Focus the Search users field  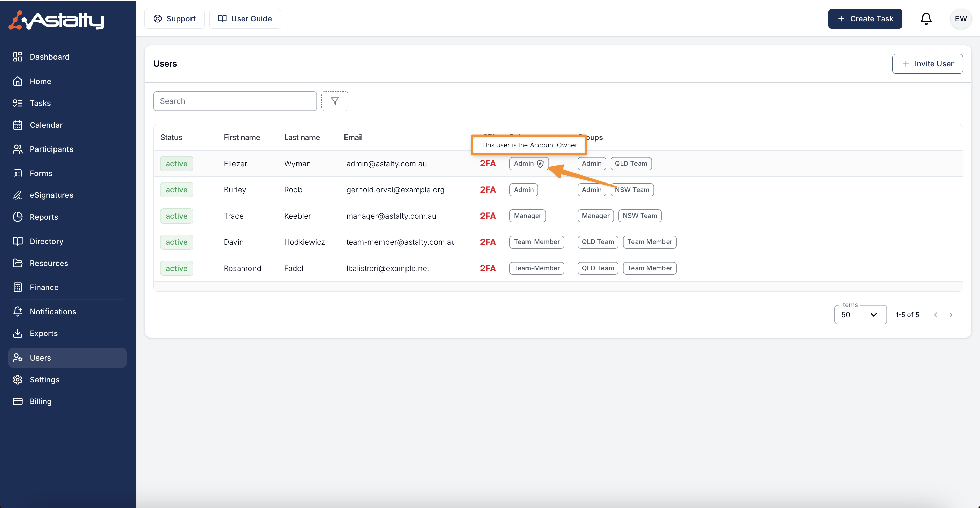click(235, 101)
